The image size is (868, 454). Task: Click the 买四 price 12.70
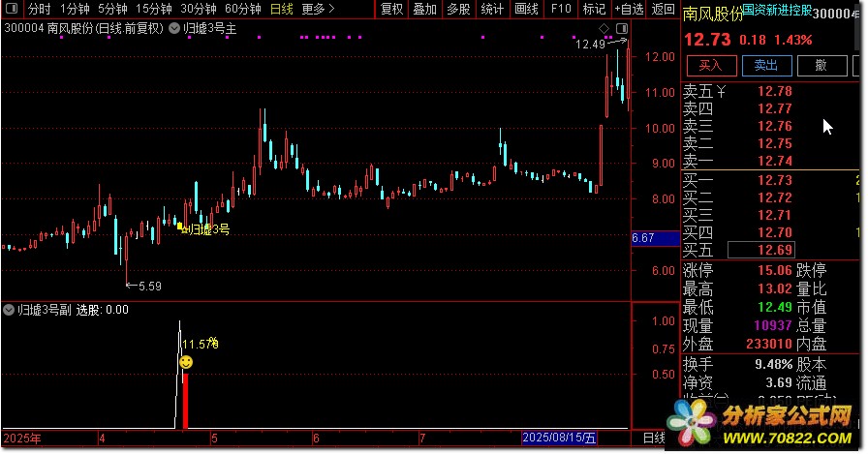(775, 232)
